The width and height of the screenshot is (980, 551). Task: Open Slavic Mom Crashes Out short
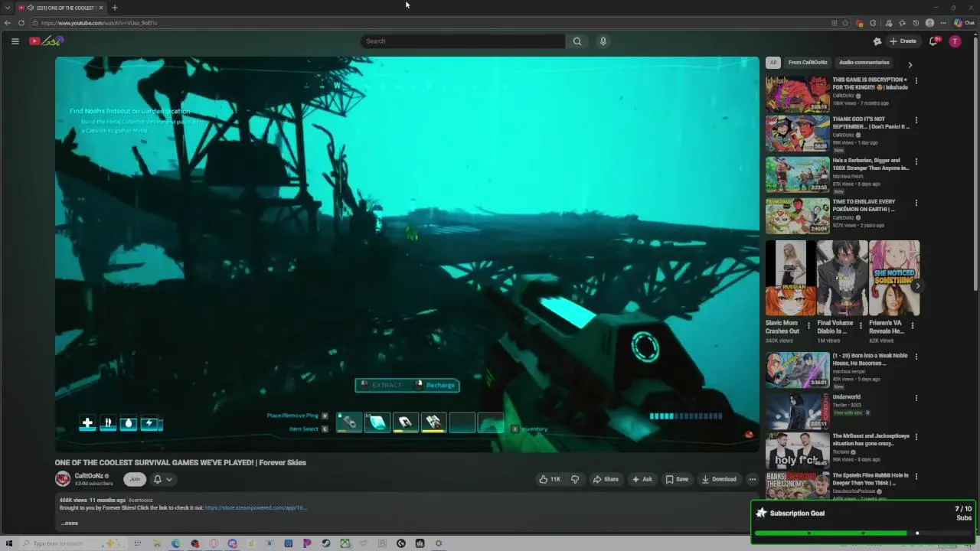[x=790, y=278]
